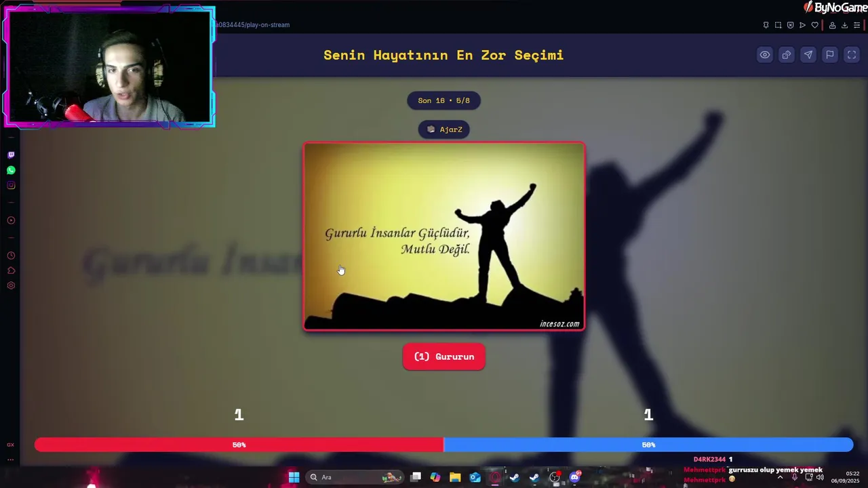Open Outlook from the taskbar
This screenshot has height=488, width=868.
coord(475,477)
